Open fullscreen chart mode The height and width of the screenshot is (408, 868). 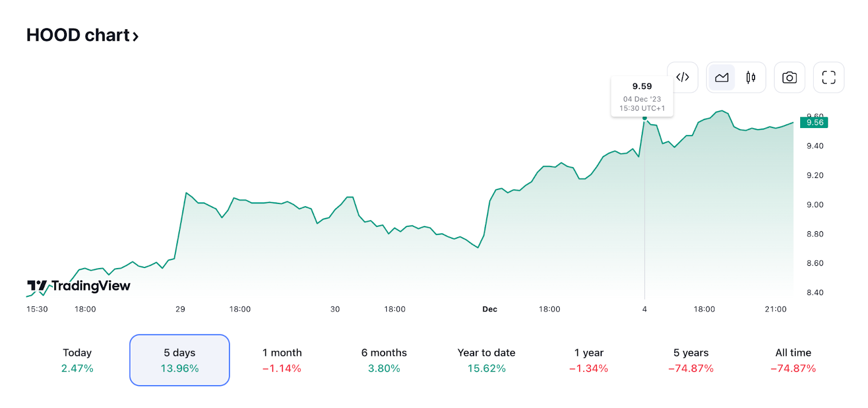[x=828, y=78]
